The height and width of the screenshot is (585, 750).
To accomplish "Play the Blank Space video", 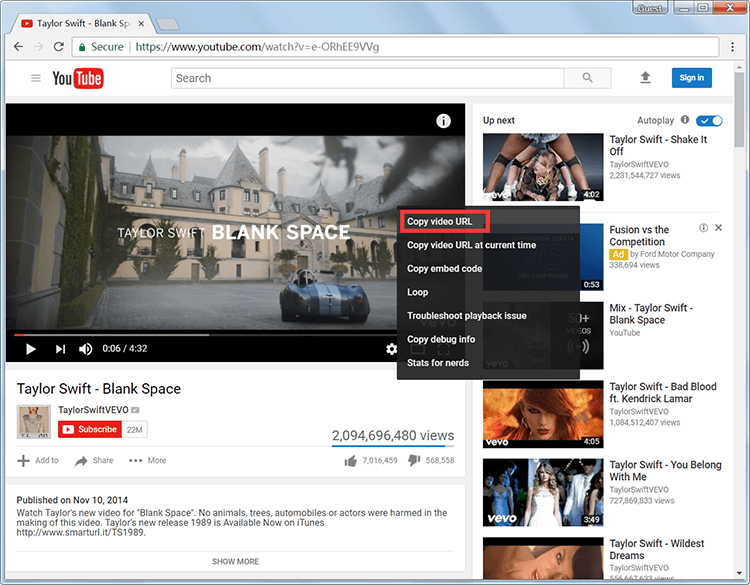I will [x=31, y=349].
